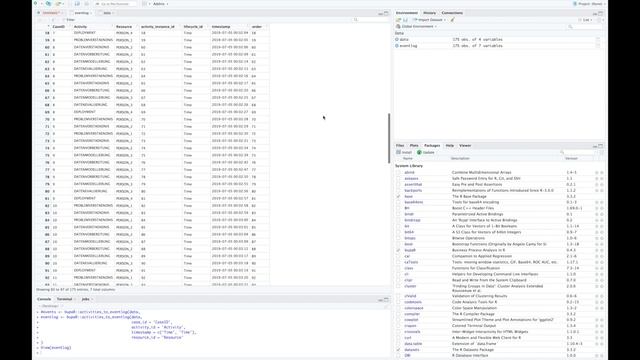Switch to the Terminal tab
Viewport: 640px width, 360px height.
64,299
